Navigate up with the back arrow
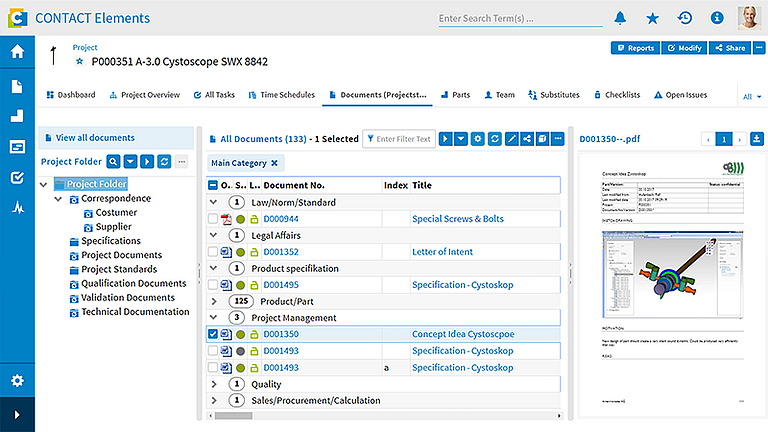This screenshot has width=768, height=432. pos(53,55)
